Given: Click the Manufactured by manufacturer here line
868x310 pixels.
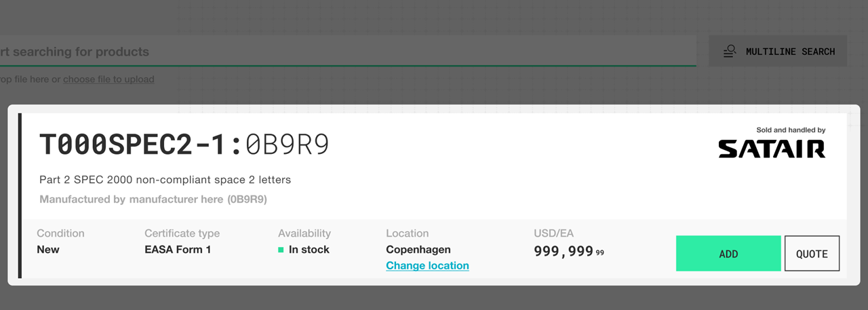Looking at the screenshot, I should pos(153,199).
